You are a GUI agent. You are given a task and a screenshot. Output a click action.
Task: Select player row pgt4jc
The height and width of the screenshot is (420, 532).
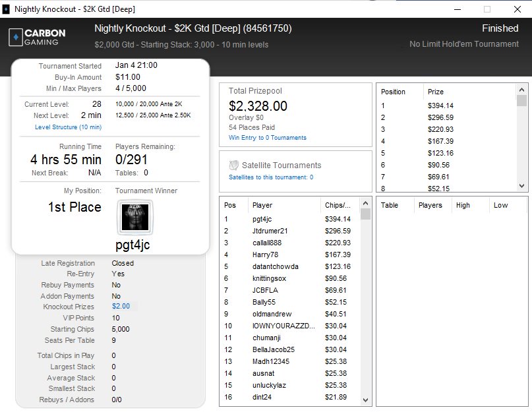[290, 219]
